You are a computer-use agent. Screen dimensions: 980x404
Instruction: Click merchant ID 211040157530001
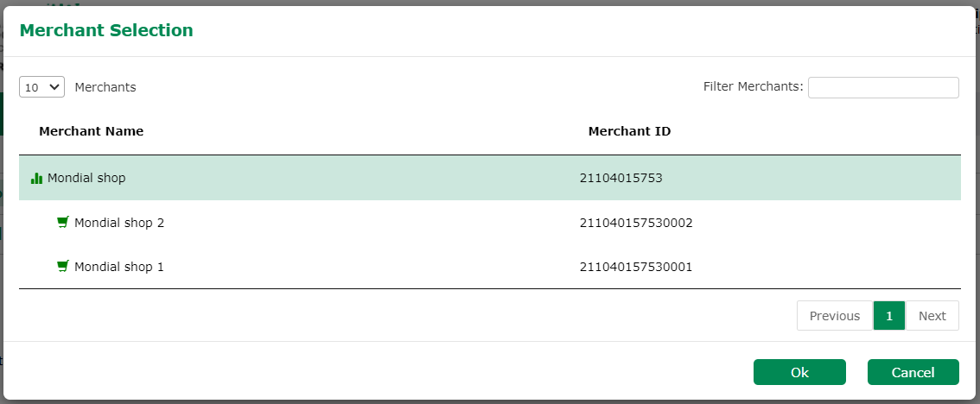point(636,267)
